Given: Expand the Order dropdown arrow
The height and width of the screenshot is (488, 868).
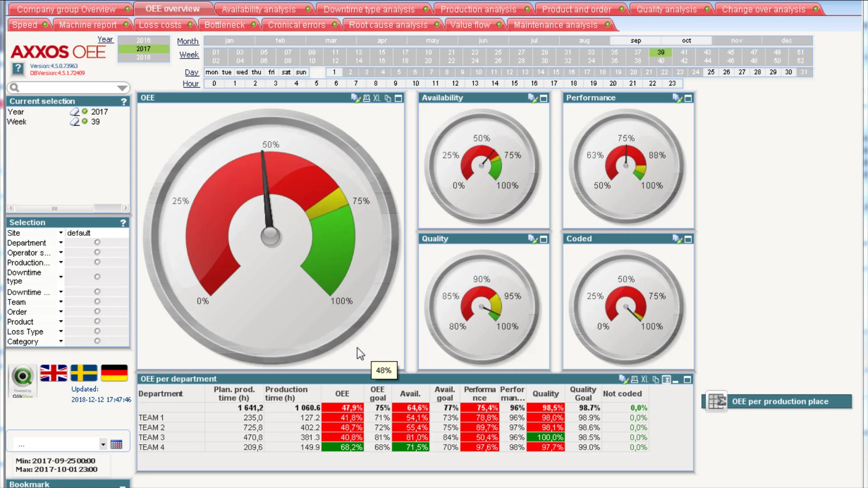Looking at the screenshot, I should 61,312.
